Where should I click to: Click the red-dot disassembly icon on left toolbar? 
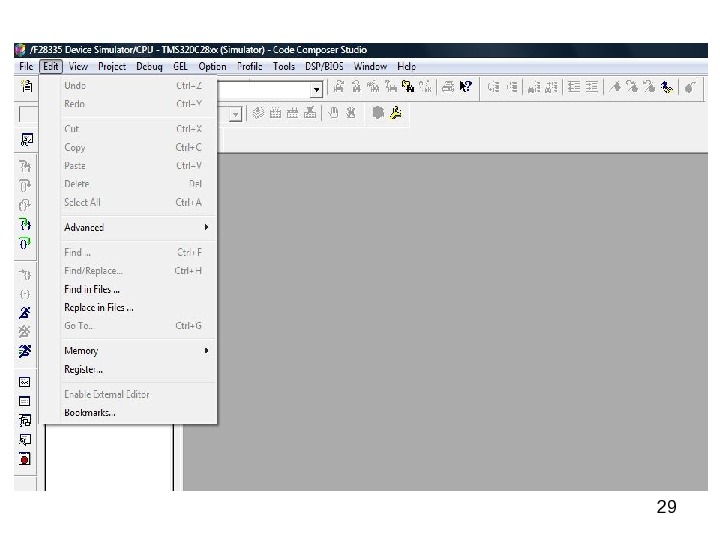[x=25, y=459]
